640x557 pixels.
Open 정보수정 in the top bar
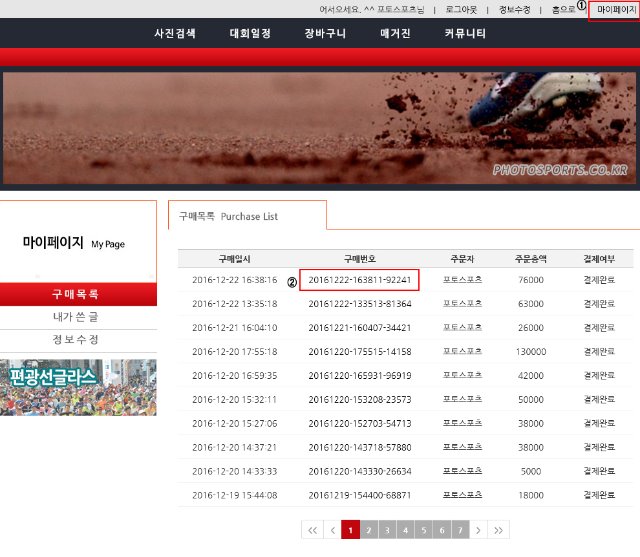tap(514, 9)
